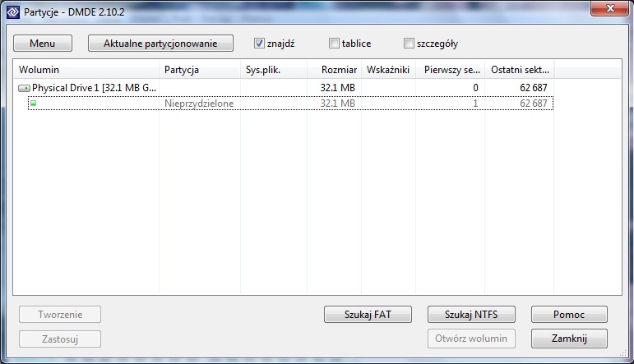The width and height of the screenshot is (634, 364).
Task: Click the Sys.plik. column header
Action: (x=274, y=70)
